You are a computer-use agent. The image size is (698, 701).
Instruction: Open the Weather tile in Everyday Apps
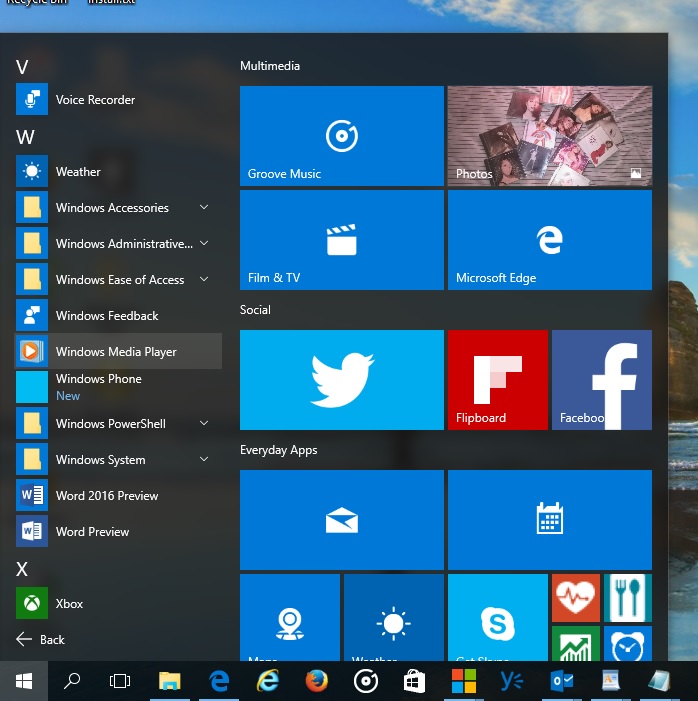coord(393,618)
